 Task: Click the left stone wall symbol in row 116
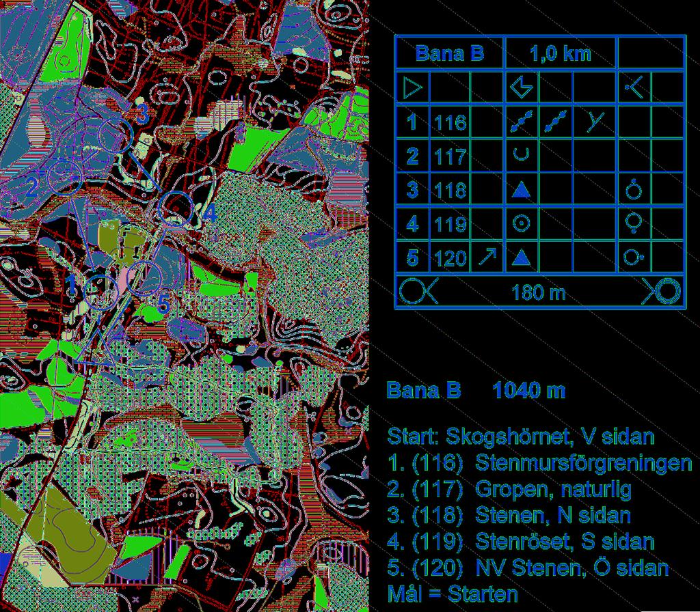coord(522,122)
